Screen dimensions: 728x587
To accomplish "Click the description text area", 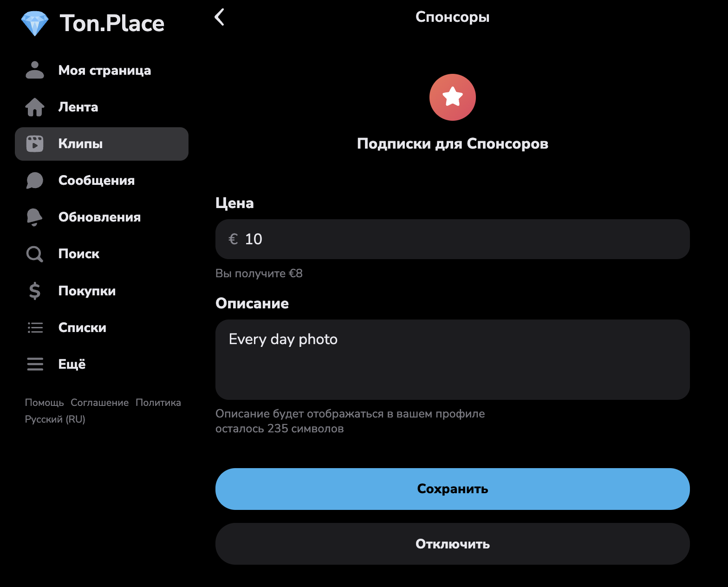I will click(452, 359).
